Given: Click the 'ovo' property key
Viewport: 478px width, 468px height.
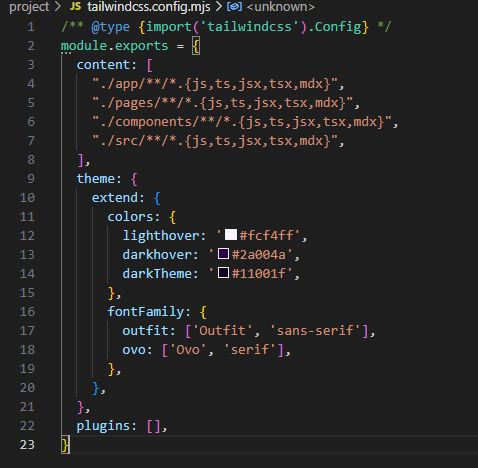Looking at the screenshot, I should click(134, 350).
